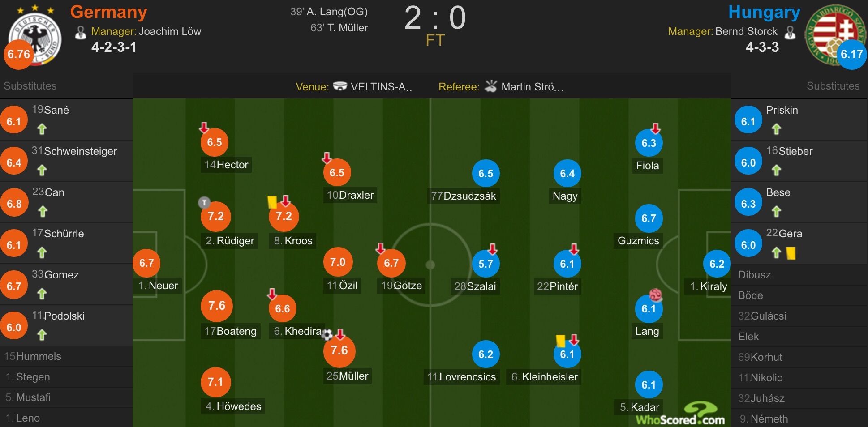The image size is (868, 427).
Task: Click the WhoScored.com logo watermark
Action: pyautogui.click(x=681, y=414)
